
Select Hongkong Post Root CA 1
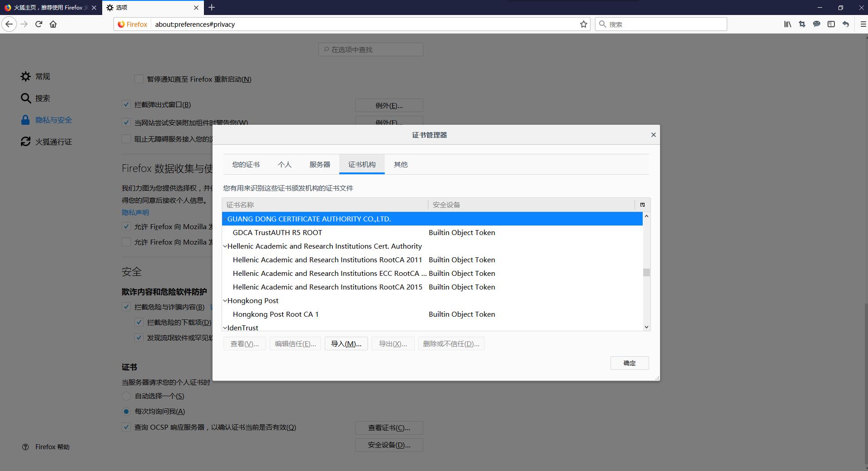[432, 314]
